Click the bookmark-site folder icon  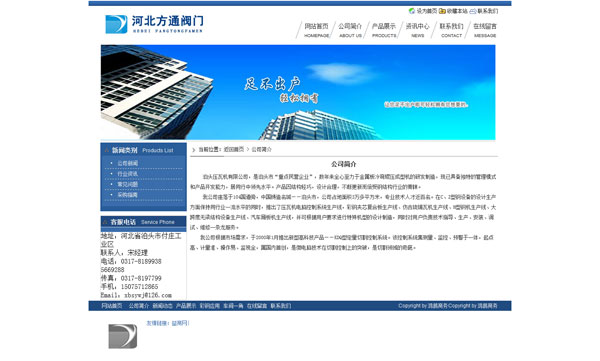(442, 11)
